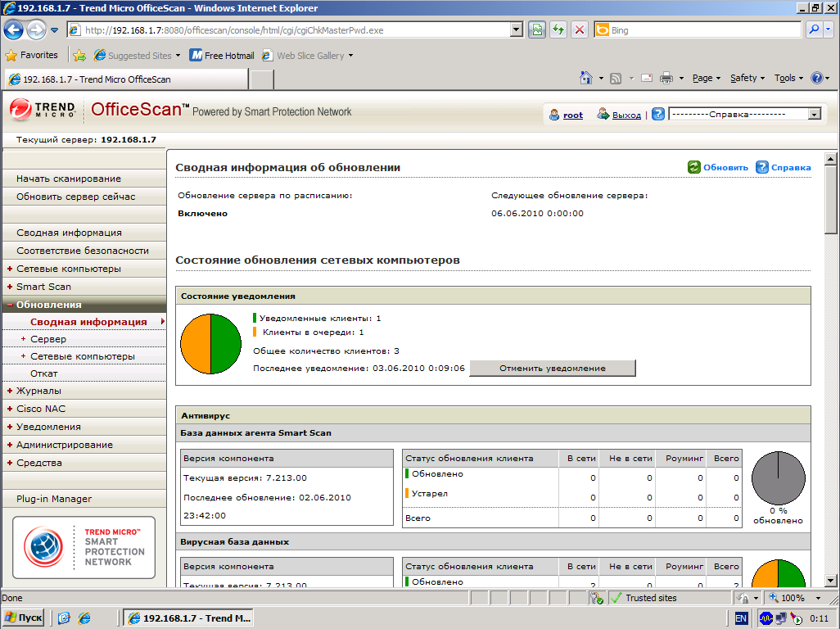The width and height of the screenshot is (840, 629).
Task: Click the Show Desktop quick launch icon
Action: (64, 618)
